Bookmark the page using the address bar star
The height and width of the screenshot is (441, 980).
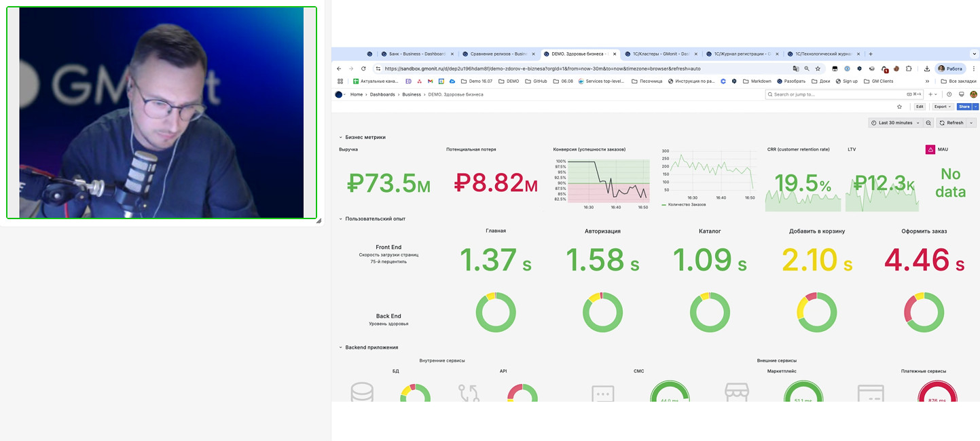coord(818,69)
